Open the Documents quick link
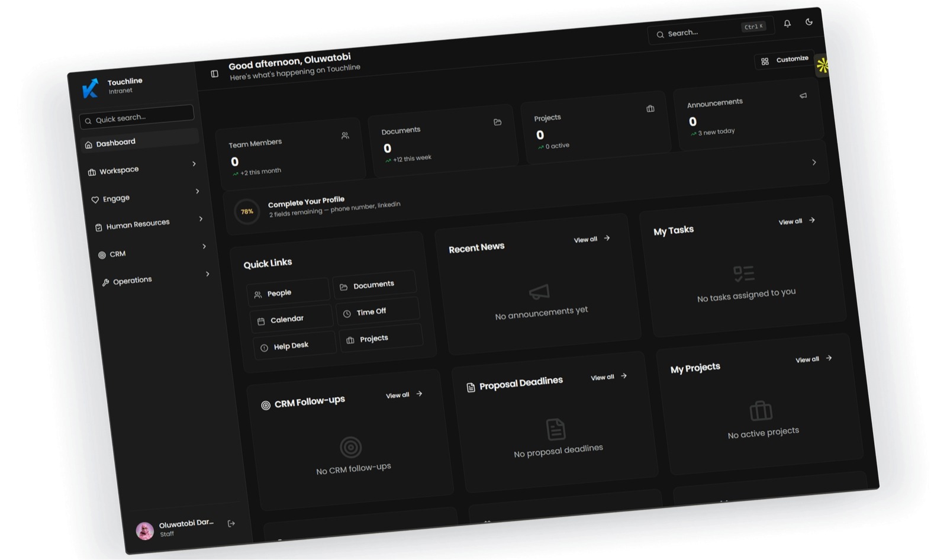947x560 pixels. pyautogui.click(x=375, y=285)
